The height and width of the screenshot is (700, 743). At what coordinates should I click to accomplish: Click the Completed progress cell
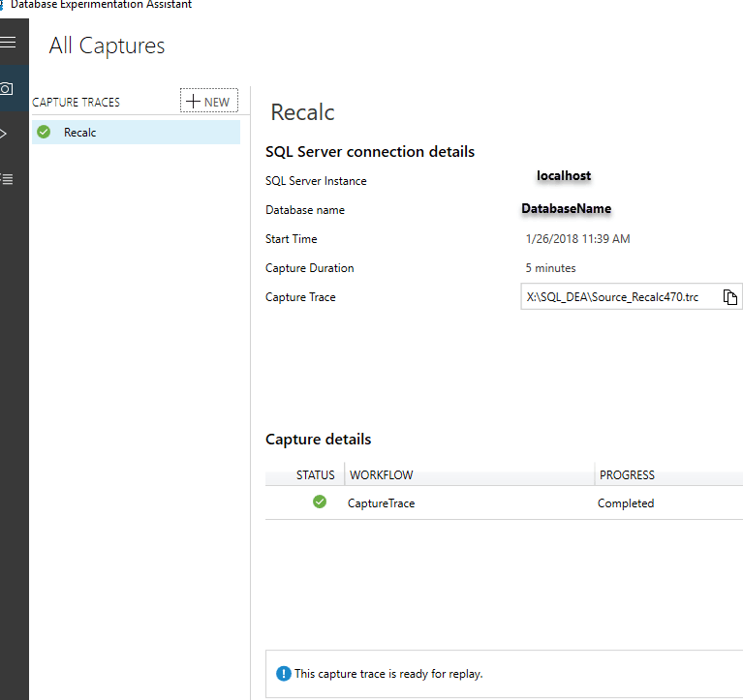click(625, 503)
